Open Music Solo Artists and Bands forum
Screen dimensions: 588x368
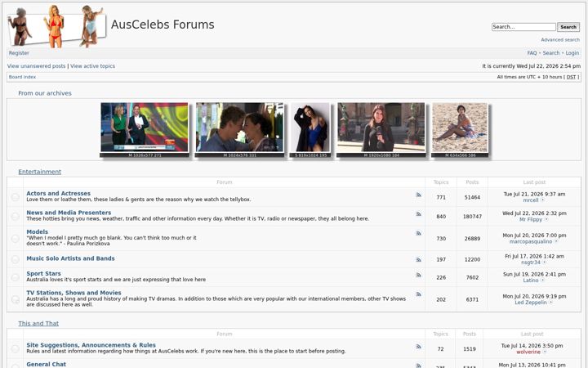coord(70,258)
